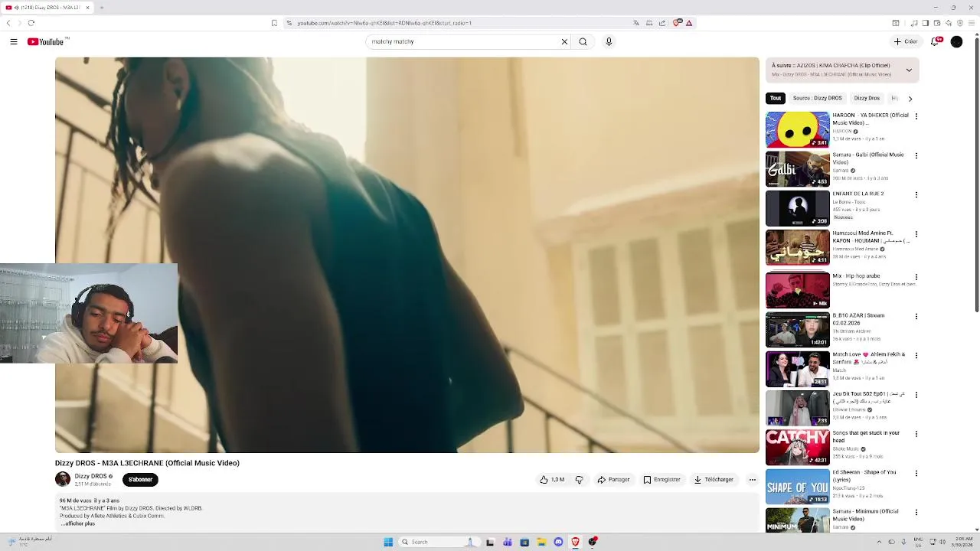Open the ENFANT DE LA RUE 2 title
This screenshot has width=980, height=551.
[858, 194]
